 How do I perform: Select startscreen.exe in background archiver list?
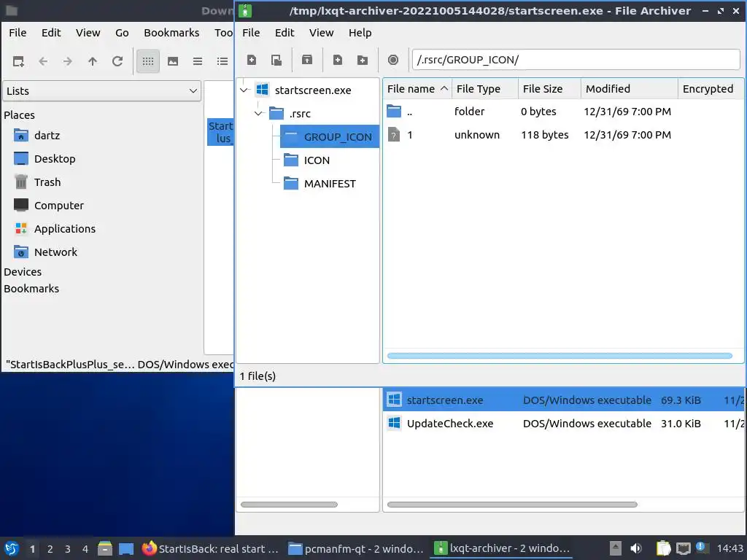(564, 400)
